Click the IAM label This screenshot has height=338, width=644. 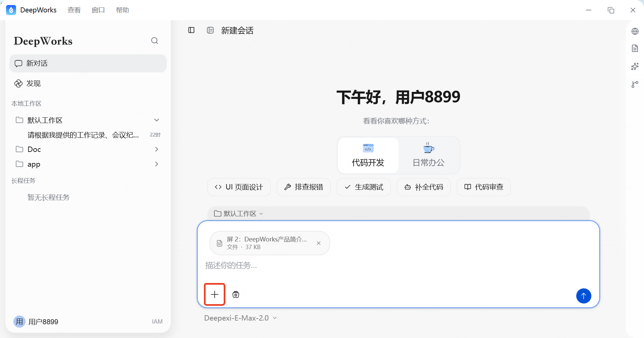point(157,322)
